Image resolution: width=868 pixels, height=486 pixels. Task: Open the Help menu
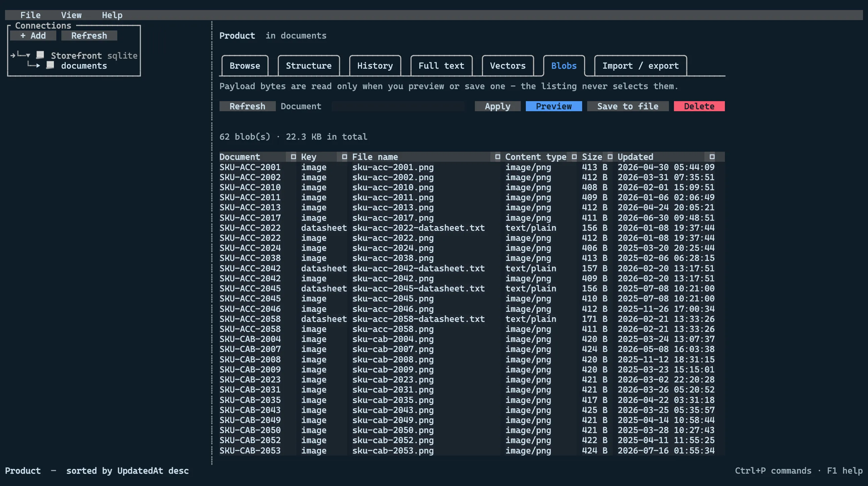112,15
